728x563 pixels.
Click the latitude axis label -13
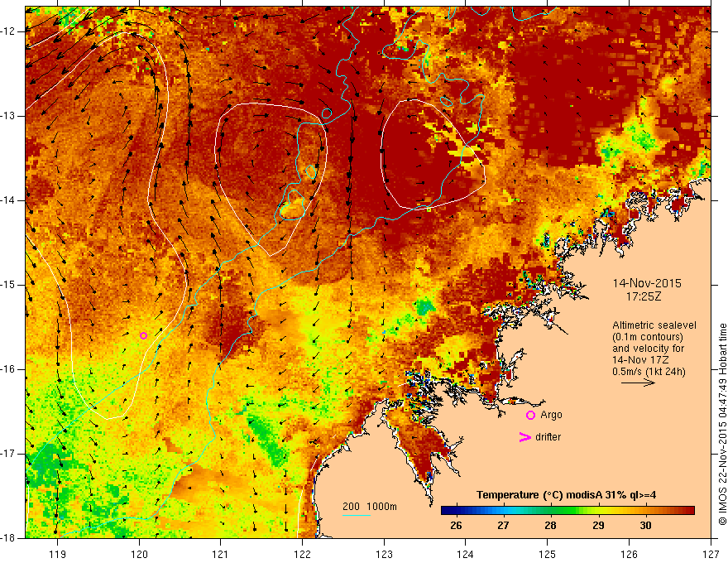pos(8,116)
